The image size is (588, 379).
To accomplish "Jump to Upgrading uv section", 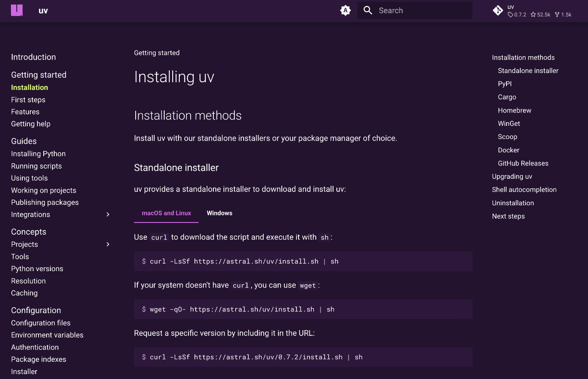I will [x=512, y=176].
